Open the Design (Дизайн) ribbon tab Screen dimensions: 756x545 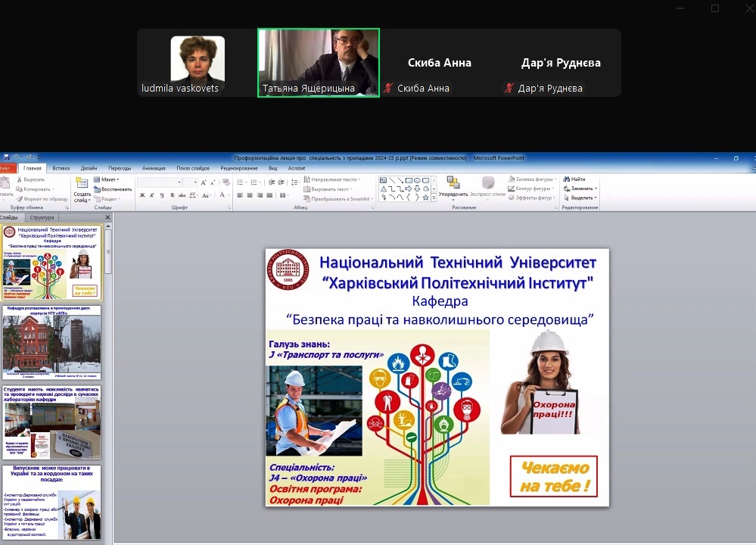click(89, 168)
